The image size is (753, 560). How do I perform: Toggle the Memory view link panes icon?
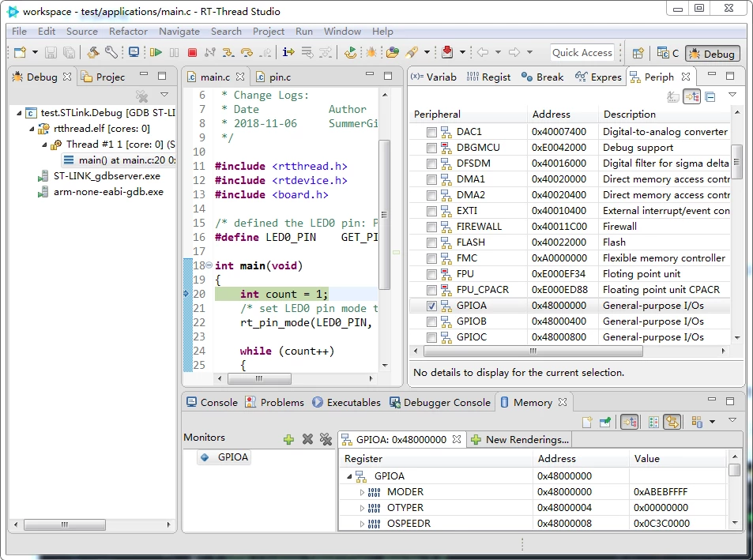(629, 422)
